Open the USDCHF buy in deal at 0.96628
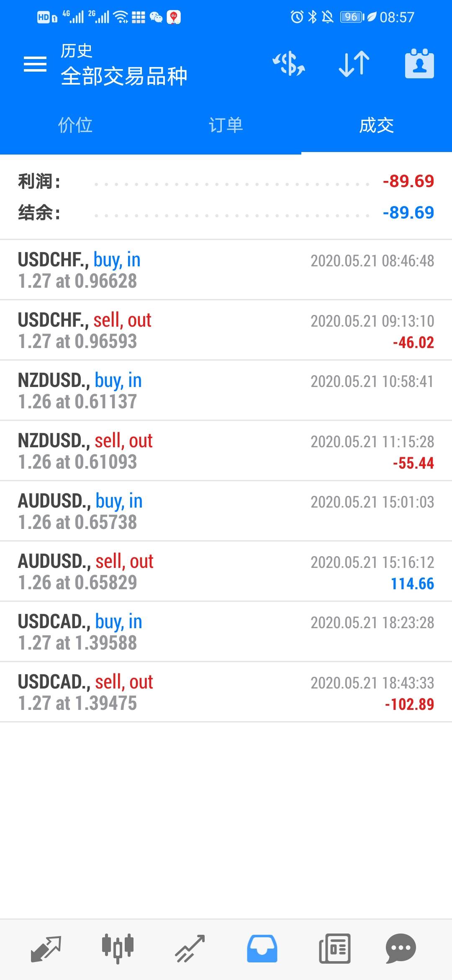This screenshot has height=980, width=452. [226, 270]
